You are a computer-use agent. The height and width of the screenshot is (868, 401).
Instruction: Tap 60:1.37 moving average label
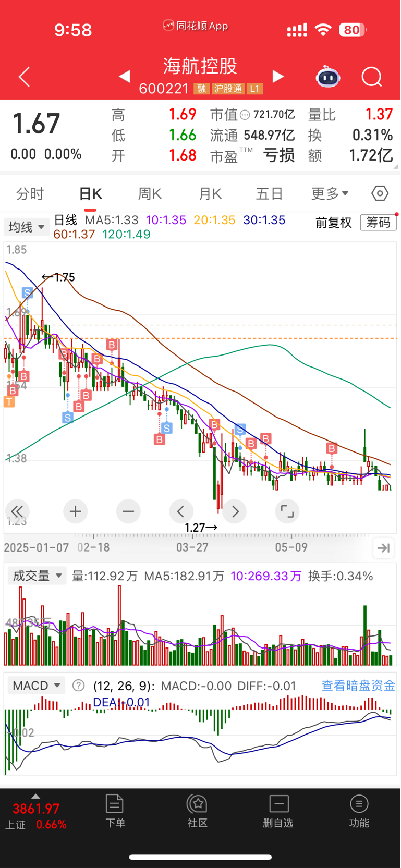tap(74, 235)
